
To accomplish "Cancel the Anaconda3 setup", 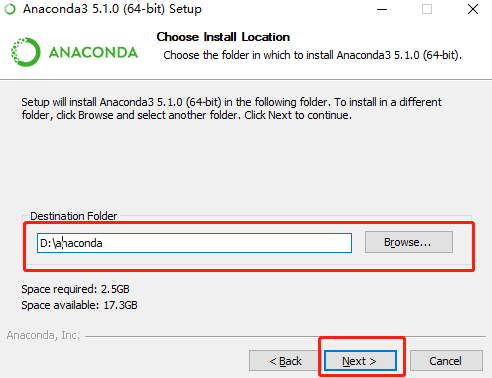I will click(x=446, y=361).
